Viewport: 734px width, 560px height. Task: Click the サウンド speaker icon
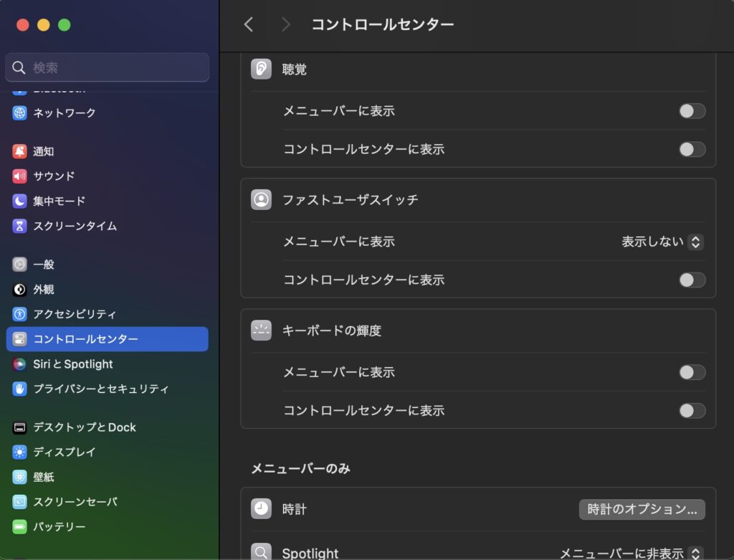20,176
